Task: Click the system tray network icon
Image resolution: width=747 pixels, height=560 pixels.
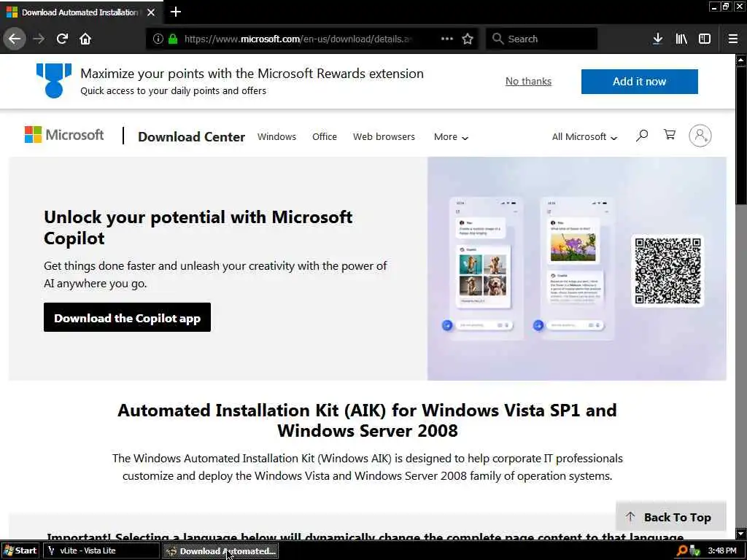Action: click(x=694, y=551)
